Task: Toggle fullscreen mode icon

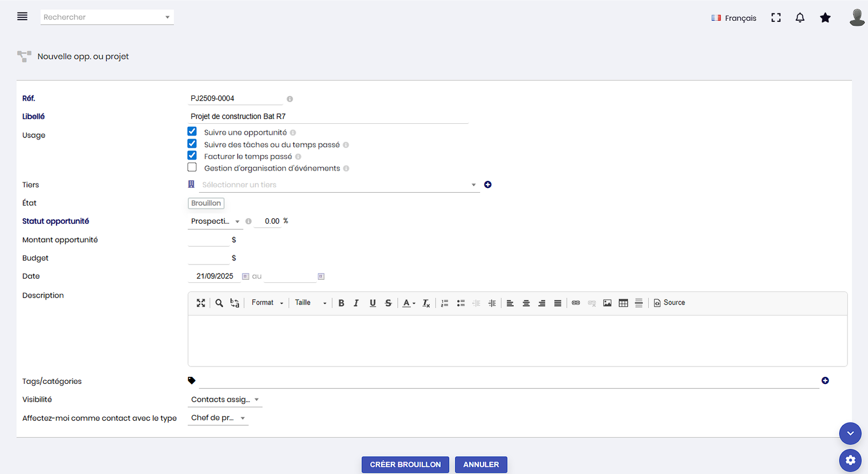Action: pos(776,18)
